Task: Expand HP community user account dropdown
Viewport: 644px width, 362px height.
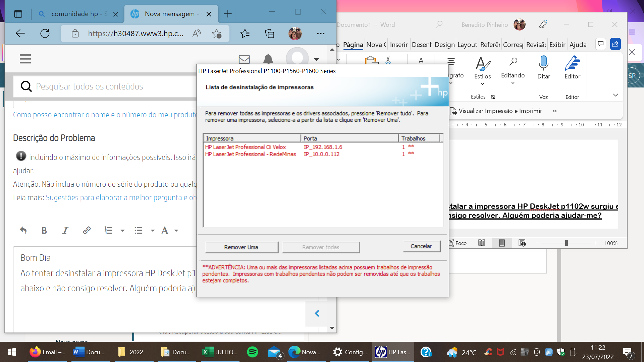Action: pyautogui.click(x=316, y=59)
